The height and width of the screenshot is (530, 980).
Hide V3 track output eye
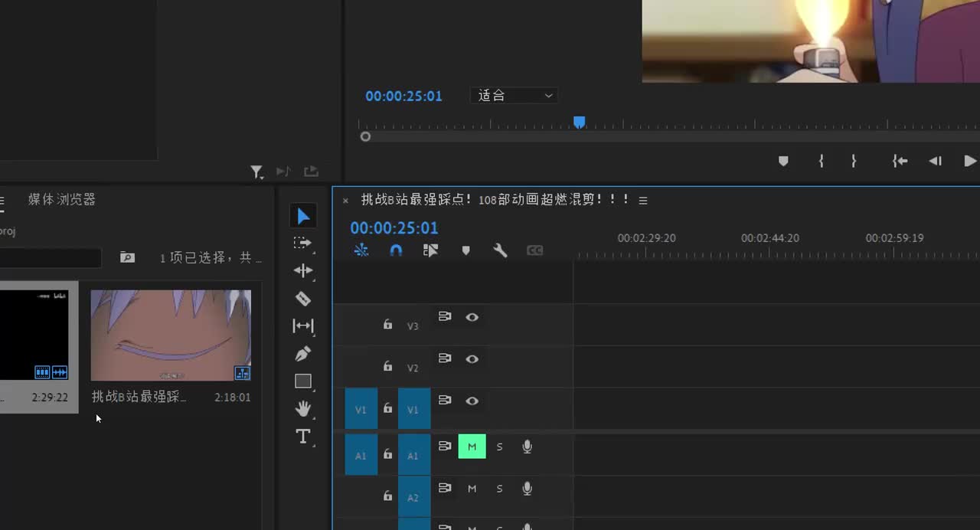click(x=472, y=317)
